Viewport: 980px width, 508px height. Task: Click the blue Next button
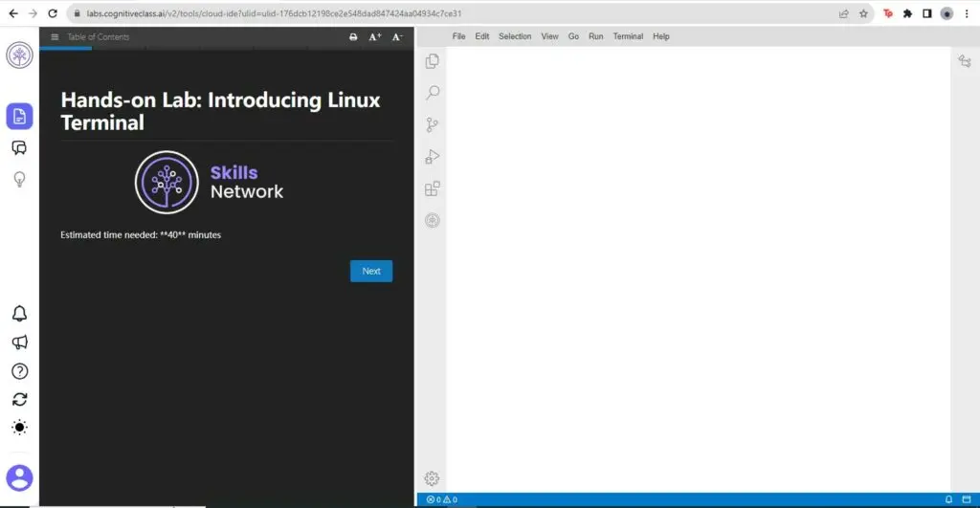coord(371,271)
